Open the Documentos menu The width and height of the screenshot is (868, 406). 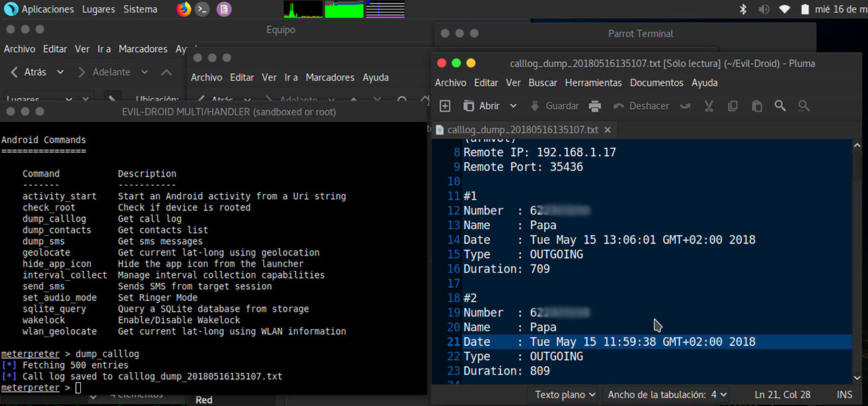[x=657, y=82]
